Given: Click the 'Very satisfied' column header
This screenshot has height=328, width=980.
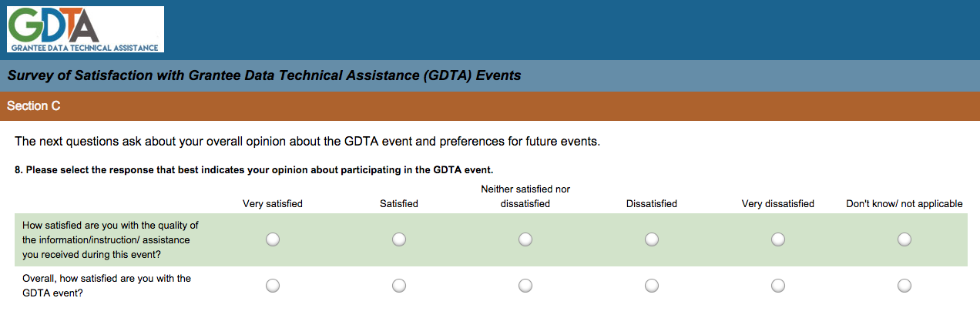Looking at the screenshot, I should coord(273,204).
